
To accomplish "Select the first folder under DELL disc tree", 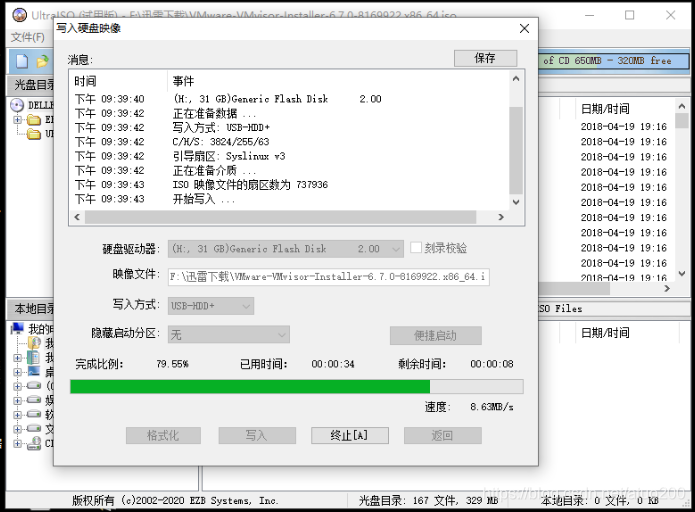I will point(34,120).
